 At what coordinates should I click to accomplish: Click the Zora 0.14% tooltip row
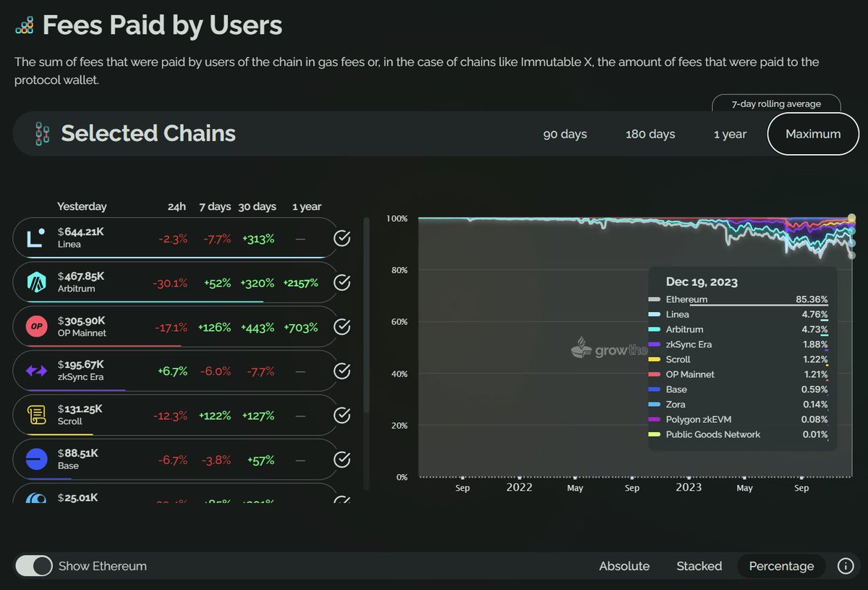coord(739,405)
